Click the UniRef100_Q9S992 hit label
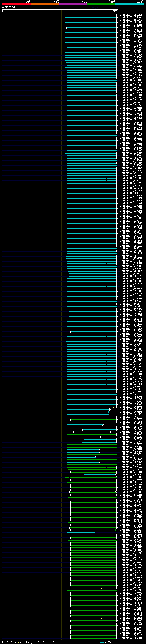Viewport: 146px width, 644px height. coord(131,424)
